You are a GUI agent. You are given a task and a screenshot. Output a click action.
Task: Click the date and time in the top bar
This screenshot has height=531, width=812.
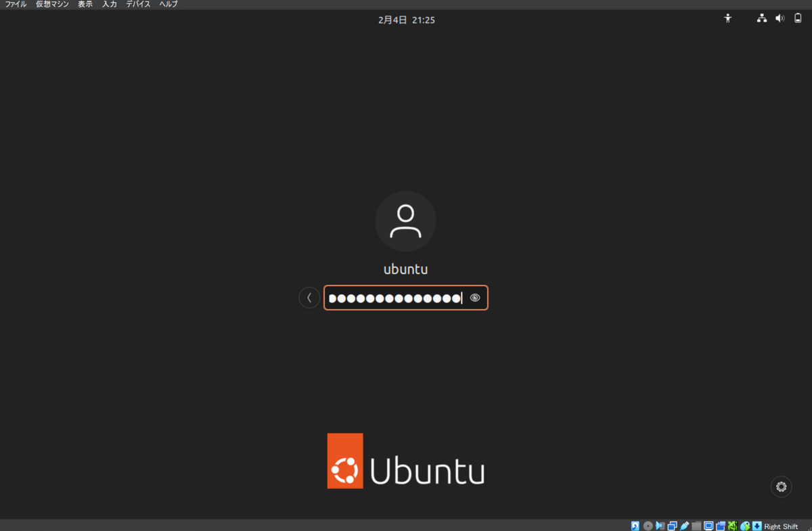click(x=406, y=20)
